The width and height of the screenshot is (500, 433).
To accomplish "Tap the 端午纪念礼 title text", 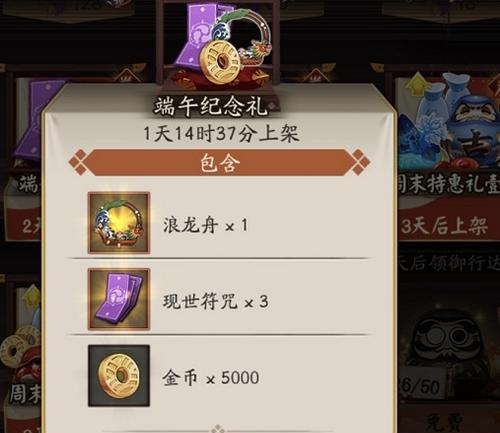I will (x=211, y=106).
